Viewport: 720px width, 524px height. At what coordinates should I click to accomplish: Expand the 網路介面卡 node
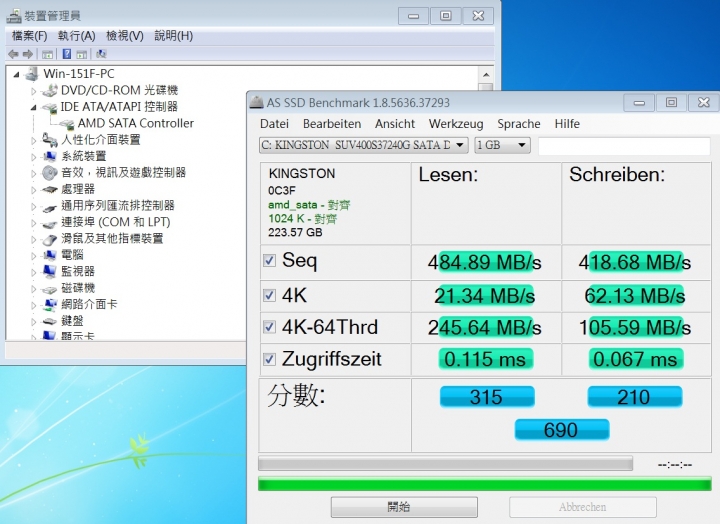coord(34,305)
